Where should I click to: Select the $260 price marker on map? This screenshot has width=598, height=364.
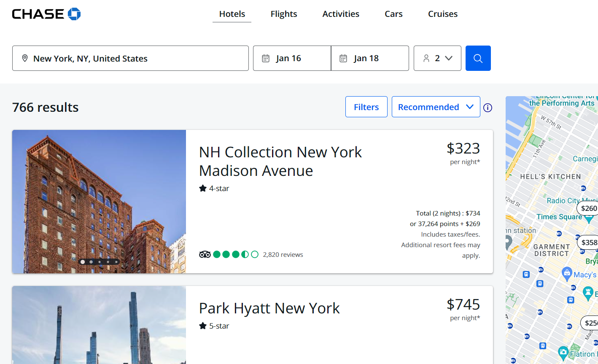point(588,208)
